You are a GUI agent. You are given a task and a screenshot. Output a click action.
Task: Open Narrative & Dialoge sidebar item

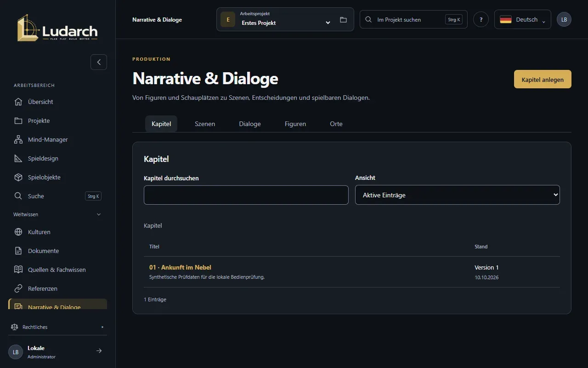pos(57,304)
